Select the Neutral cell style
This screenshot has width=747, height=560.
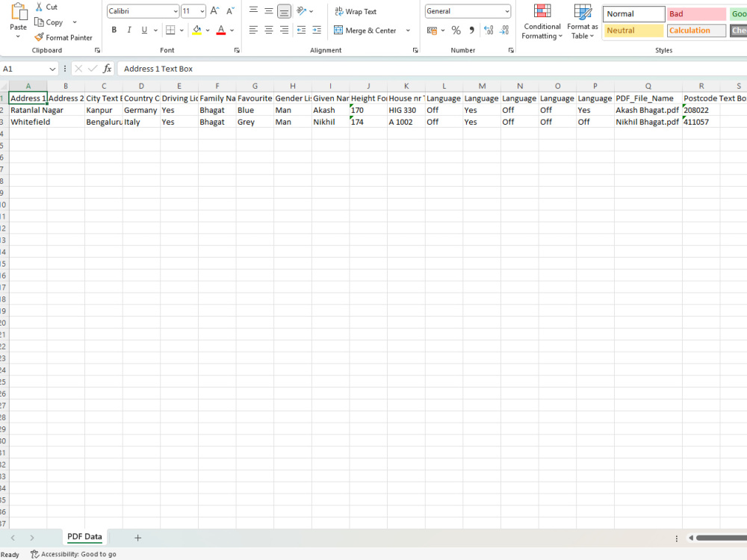click(633, 31)
